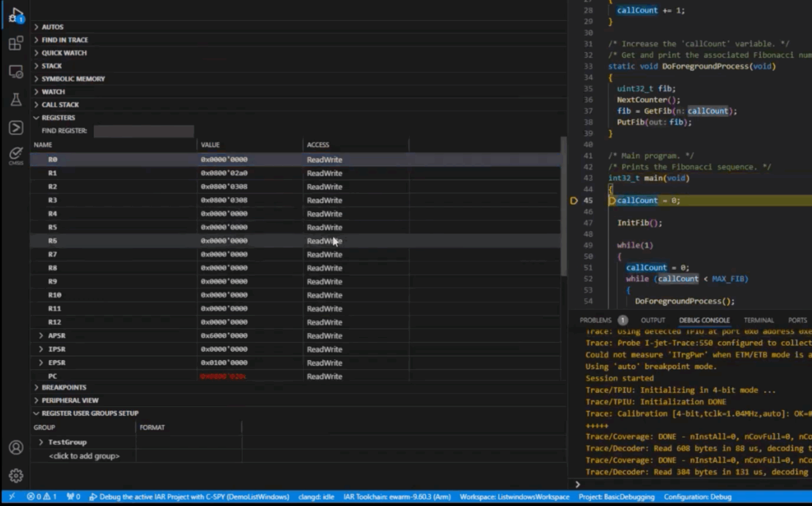Click the Configuration: Debug status item
Screen dimensions: 812x506
point(697,496)
